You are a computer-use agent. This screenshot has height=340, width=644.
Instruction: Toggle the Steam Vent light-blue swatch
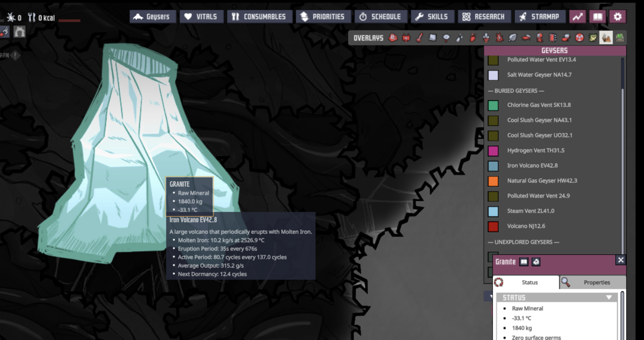coord(493,211)
